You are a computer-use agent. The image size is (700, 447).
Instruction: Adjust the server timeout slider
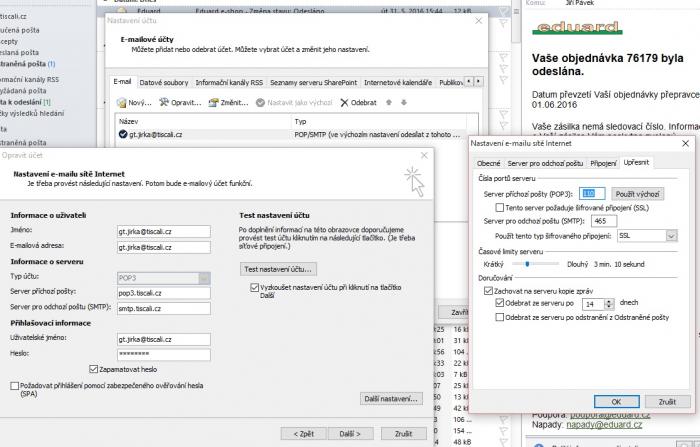point(527,264)
